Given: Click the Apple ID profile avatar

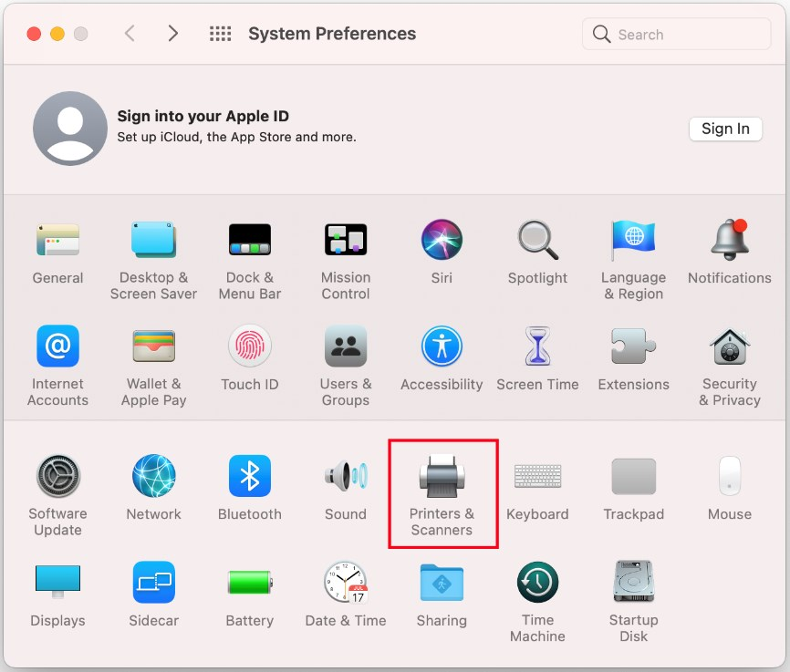Looking at the screenshot, I should 70,129.
